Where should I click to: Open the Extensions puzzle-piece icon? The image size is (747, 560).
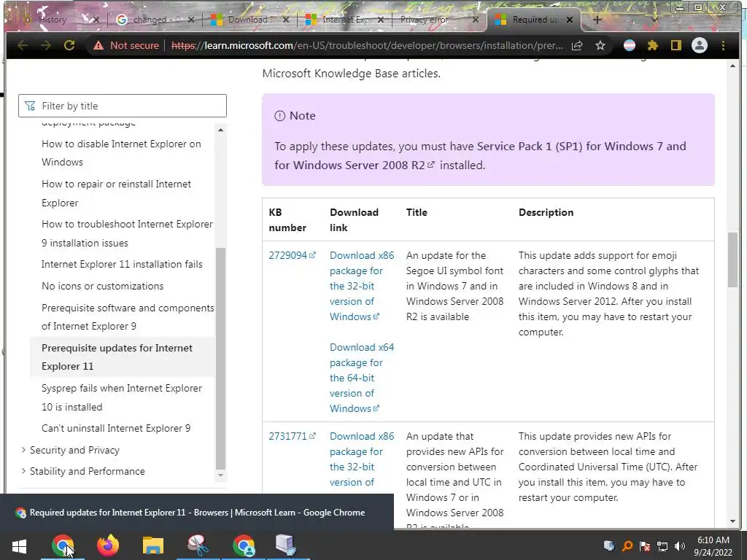tap(653, 45)
